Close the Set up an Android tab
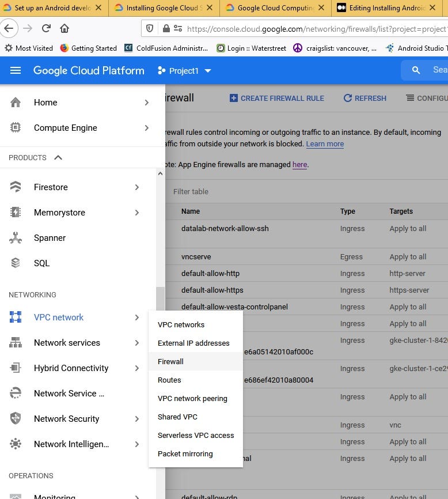Viewport: 448px width, 499px height. coord(98,7)
